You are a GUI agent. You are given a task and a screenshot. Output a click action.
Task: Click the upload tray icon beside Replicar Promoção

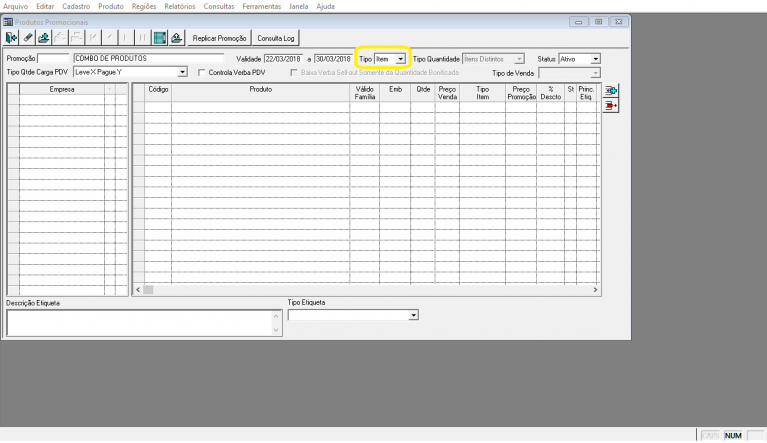point(177,38)
